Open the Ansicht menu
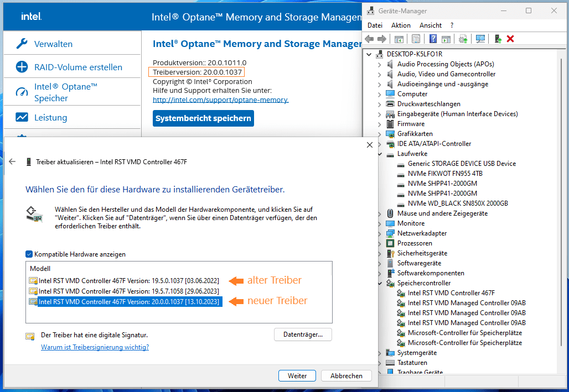The height and width of the screenshot is (392, 569). pos(431,25)
